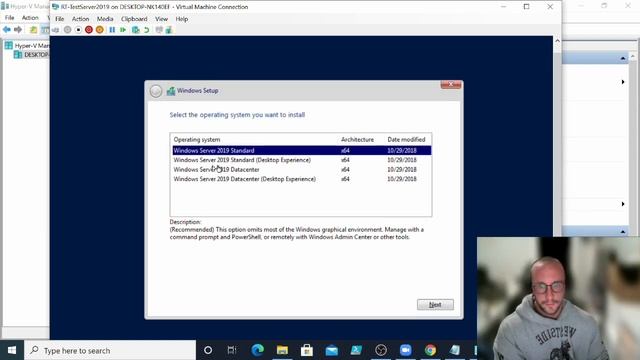Viewport: 640px width, 360px height.
Task: Expand the upper submenu arrow in Actions pane
Action: [x=623, y=82]
